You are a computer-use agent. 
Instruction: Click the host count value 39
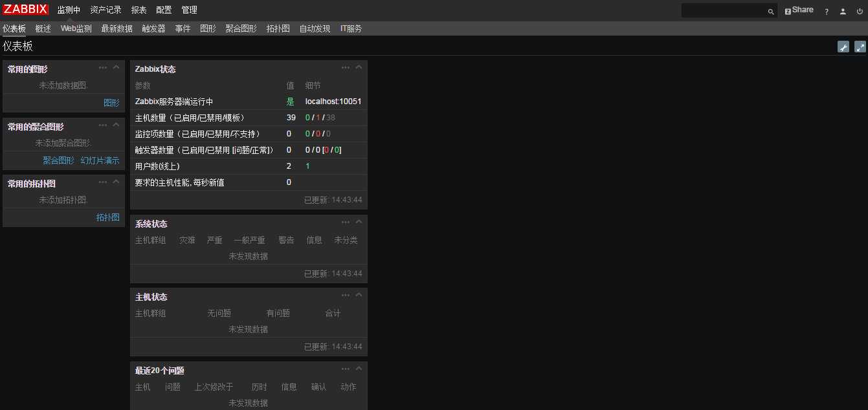[x=291, y=118]
